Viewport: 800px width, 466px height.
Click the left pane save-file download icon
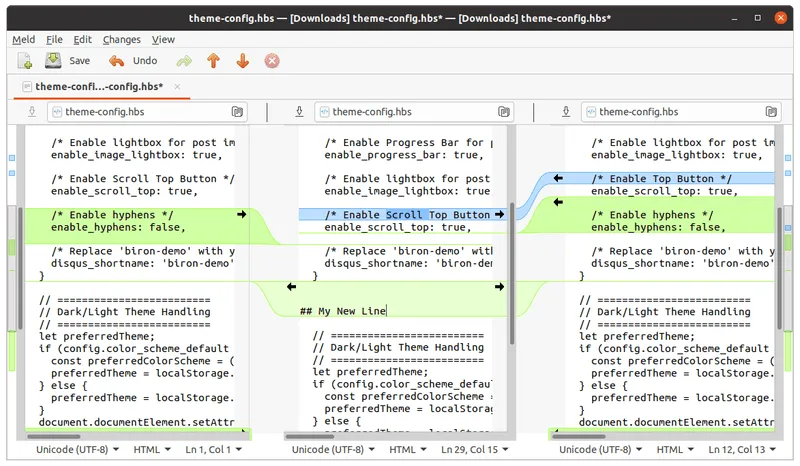pos(33,112)
